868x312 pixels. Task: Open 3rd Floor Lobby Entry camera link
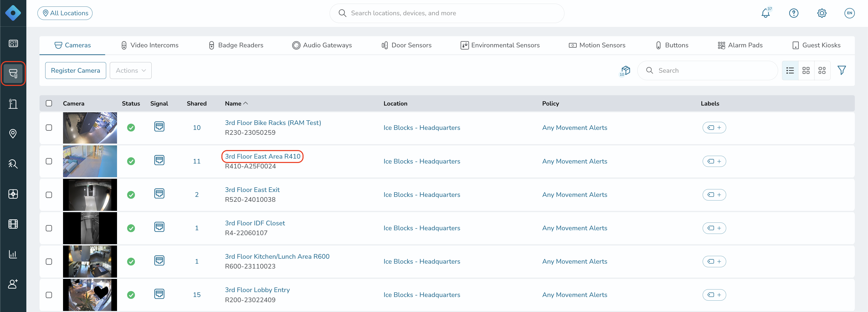pos(257,290)
